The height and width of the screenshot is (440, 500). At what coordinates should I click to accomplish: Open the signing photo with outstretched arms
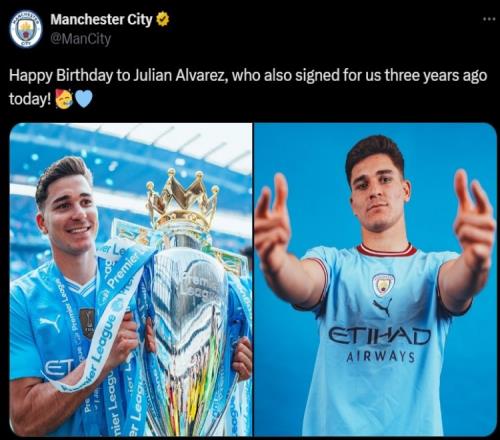(375, 279)
